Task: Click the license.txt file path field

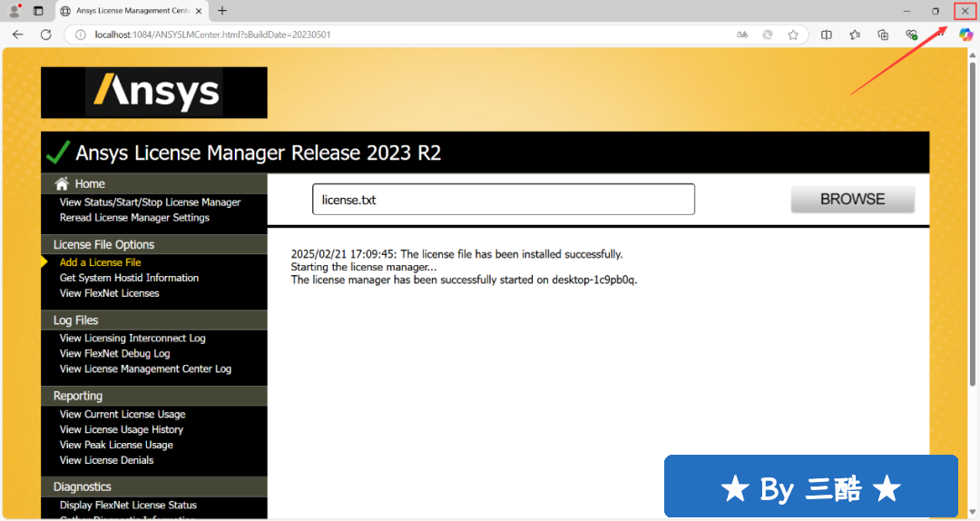Action: coord(504,200)
